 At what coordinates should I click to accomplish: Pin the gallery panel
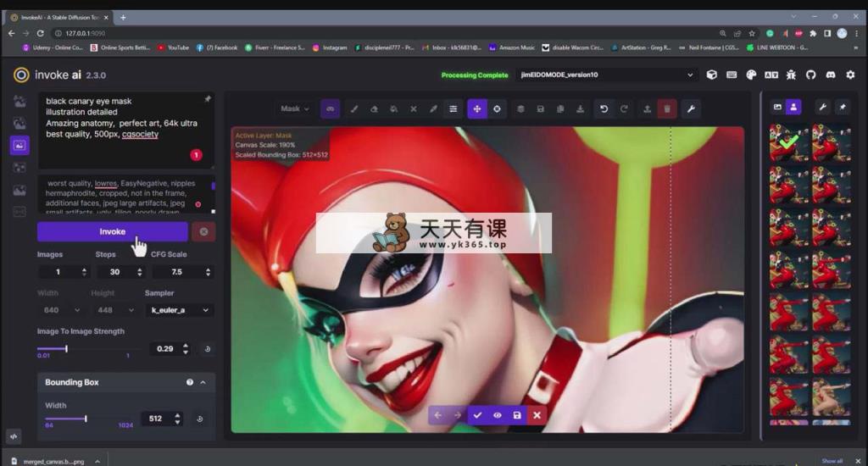[843, 108]
